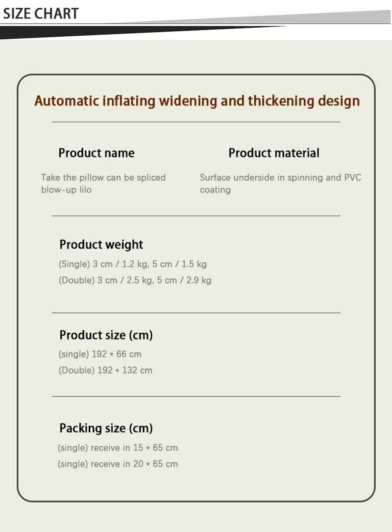
Task: Select the Product material heading
Action: pyautogui.click(x=274, y=153)
